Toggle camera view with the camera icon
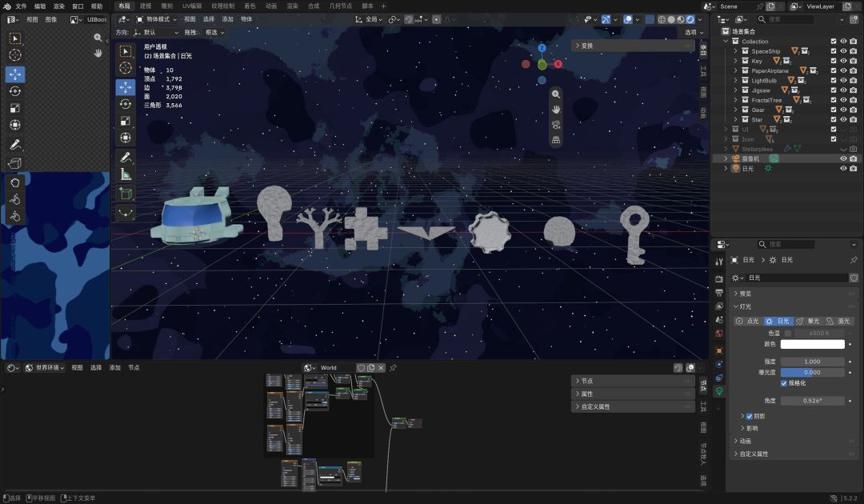 (556, 125)
